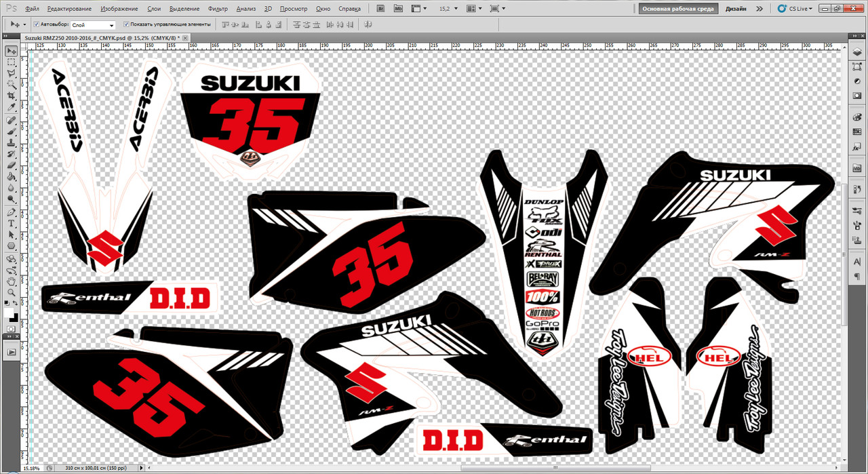Select the Polygonal Lasso tool

[12, 74]
